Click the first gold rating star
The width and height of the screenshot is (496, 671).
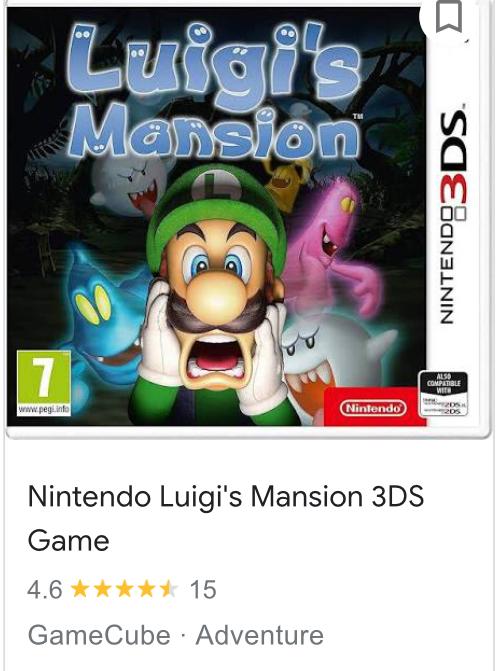click(x=80, y=589)
